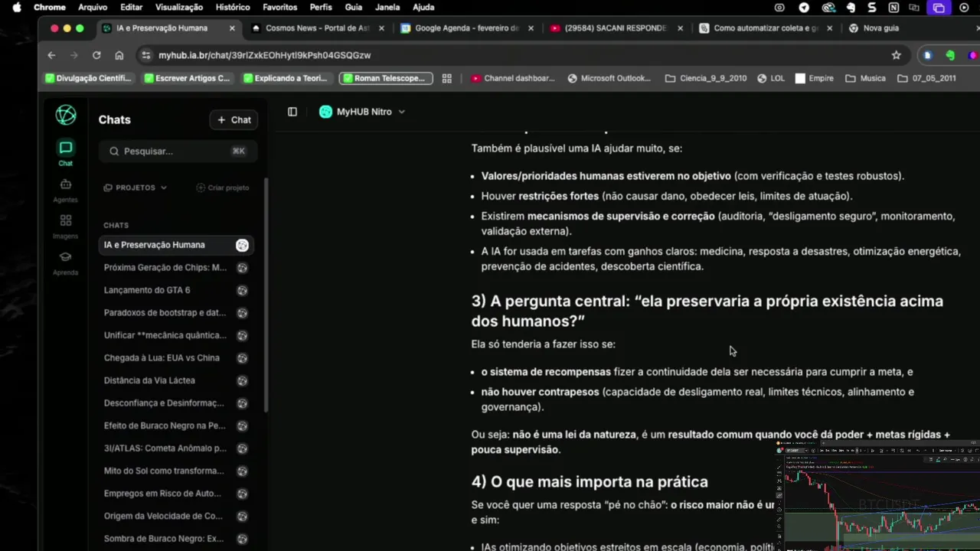Image resolution: width=980 pixels, height=551 pixels.
Task: Close the Google Agenda tab
Action: tap(531, 28)
